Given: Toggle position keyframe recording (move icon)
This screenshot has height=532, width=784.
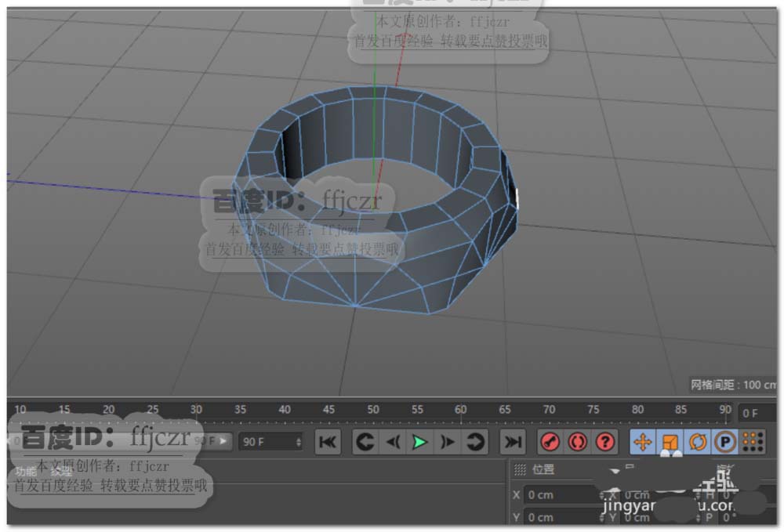Looking at the screenshot, I should click(x=643, y=442).
